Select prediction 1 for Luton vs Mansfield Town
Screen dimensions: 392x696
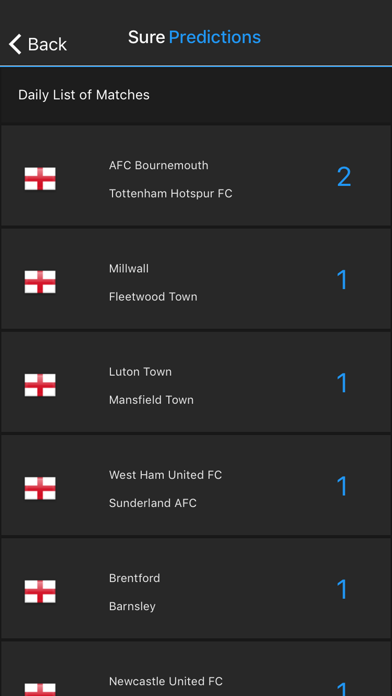342,383
